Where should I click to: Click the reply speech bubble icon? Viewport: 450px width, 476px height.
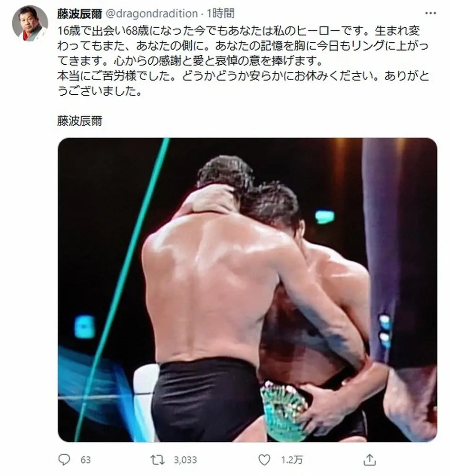click(x=64, y=460)
